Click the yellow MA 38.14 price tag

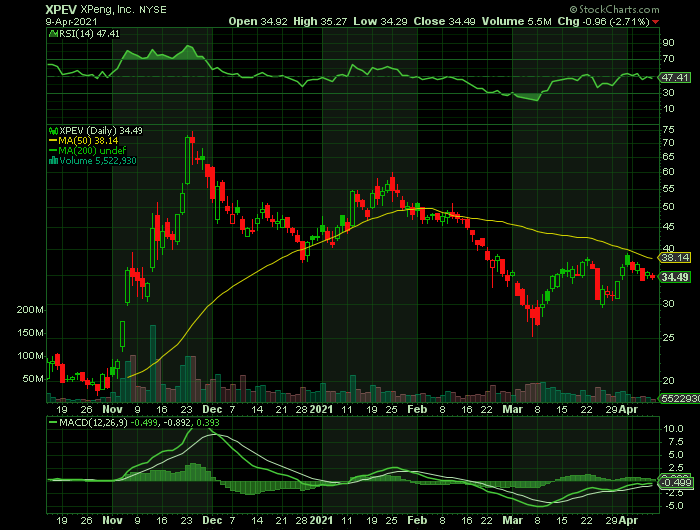point(675,258)
